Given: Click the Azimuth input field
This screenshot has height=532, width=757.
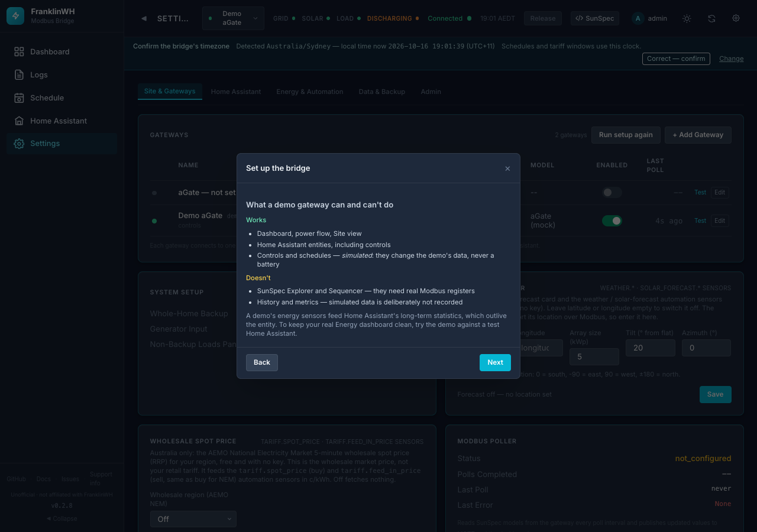Looking at the screenshot, I should [706, 348].
